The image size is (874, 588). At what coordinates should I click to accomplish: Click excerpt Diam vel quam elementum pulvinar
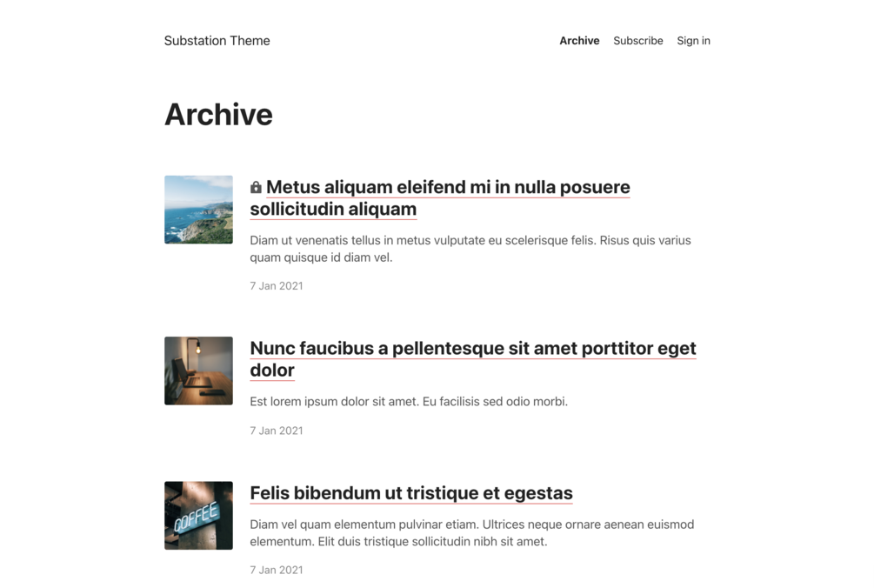(x=472, y=533)
